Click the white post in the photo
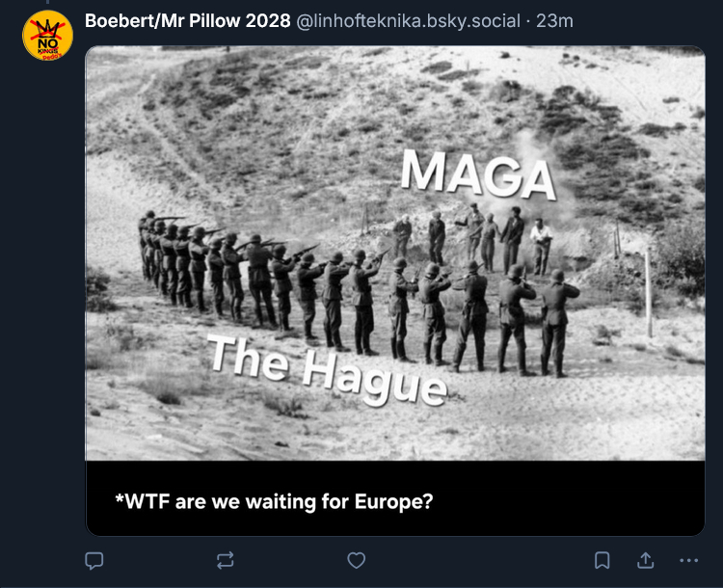 point(649,293)
